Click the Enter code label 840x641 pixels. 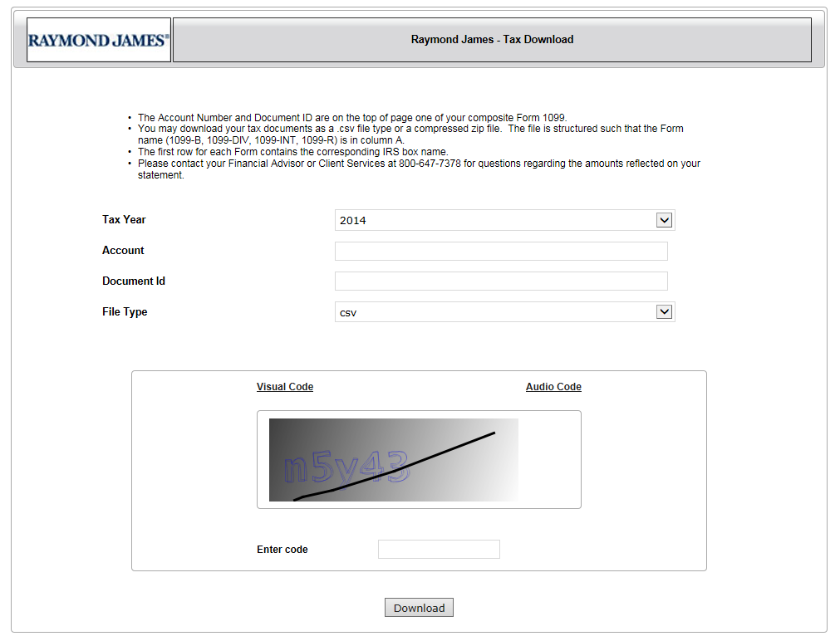[x=282, y=550]
